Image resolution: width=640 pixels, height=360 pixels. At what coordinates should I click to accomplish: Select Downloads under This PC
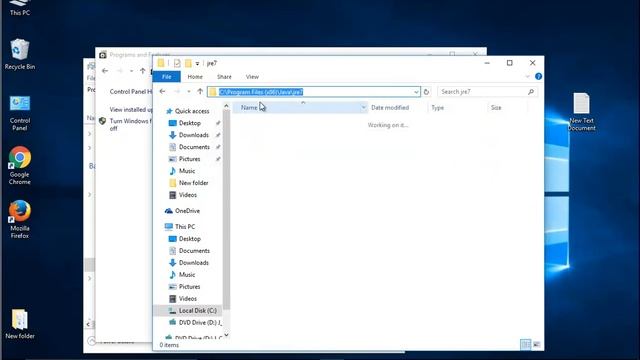[193, 263]
